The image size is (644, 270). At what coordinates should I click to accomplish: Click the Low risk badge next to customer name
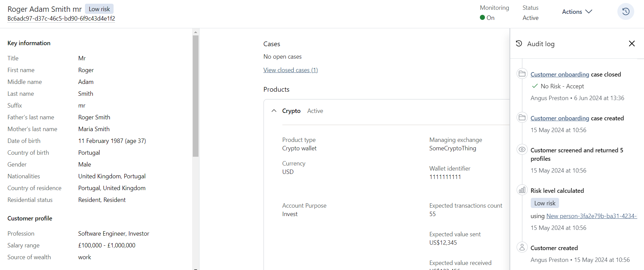(x=99, y=9)
